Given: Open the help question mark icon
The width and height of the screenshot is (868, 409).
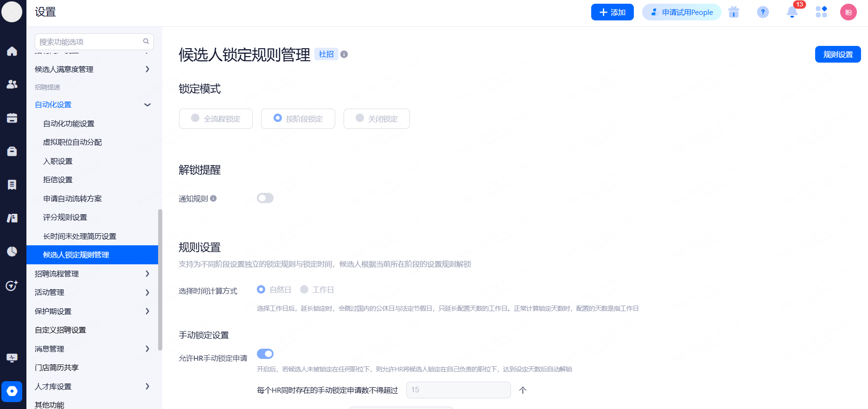Looking at the screenshot, I should click(x=763, y=13).
